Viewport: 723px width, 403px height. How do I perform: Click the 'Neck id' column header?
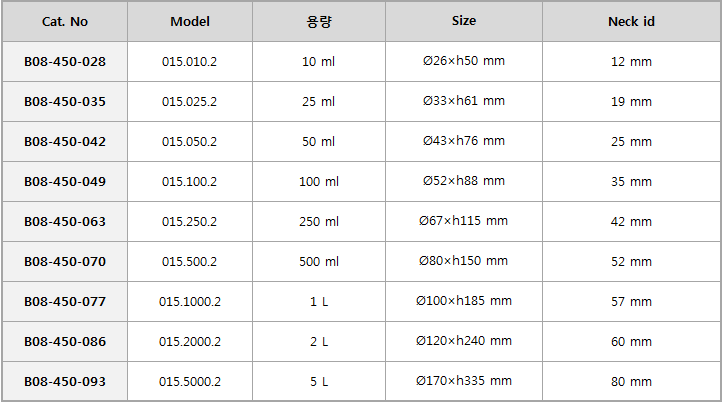pyautogui.click(x=631, y=22)
